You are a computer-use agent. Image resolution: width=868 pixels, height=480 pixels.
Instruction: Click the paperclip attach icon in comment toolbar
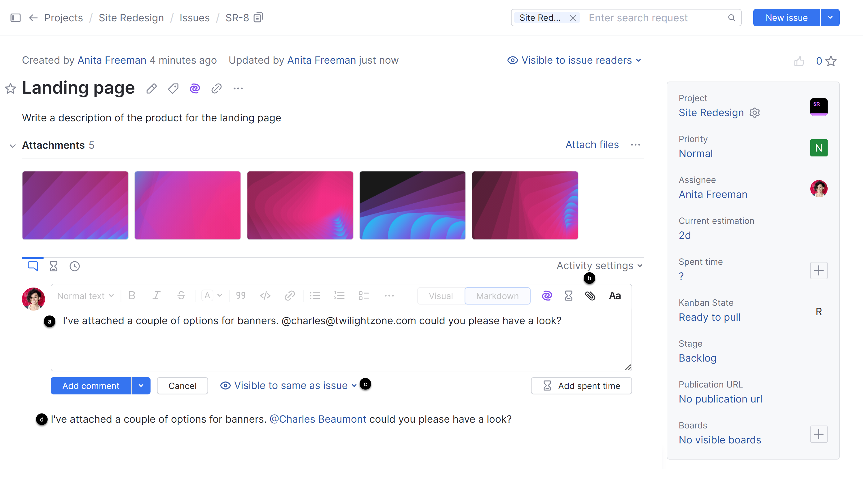coord(590,296)
